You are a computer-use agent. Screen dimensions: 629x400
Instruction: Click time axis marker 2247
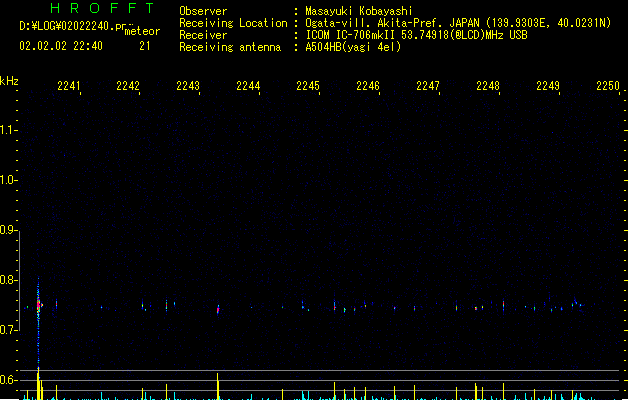(x=428, y=86)
